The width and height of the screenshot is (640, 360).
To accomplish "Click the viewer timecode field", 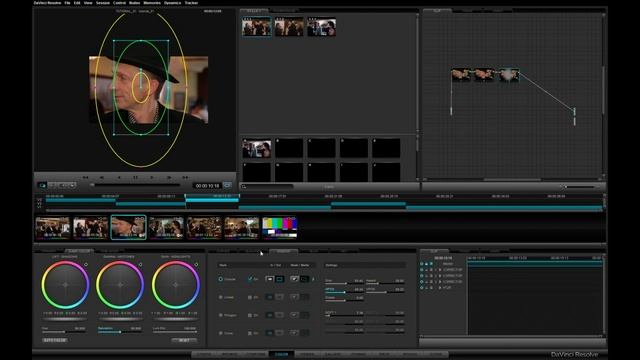I will (207, 186).
